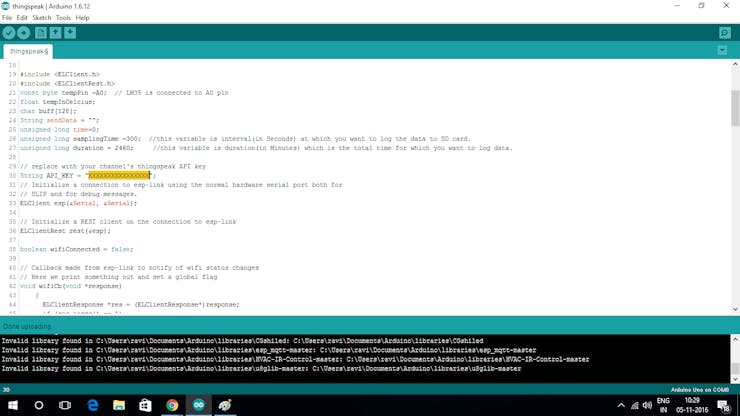Click the Arduino Uno on COM8 board status

700,390
